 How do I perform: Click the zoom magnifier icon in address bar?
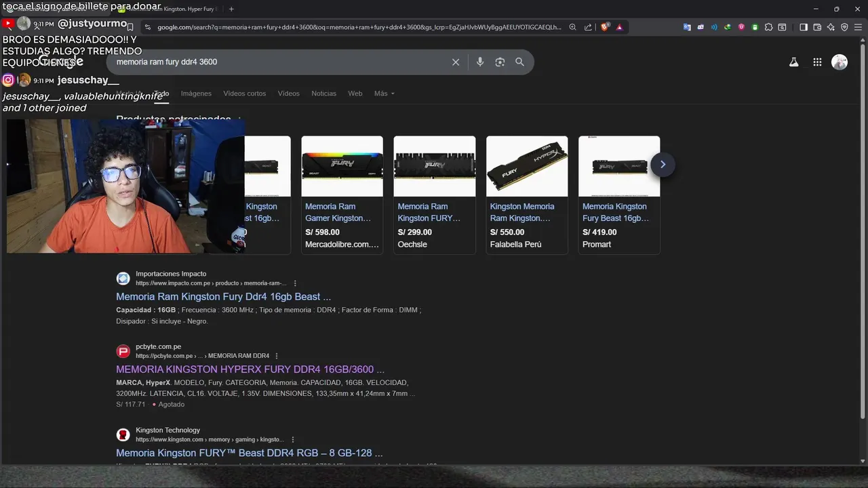[572, 27]
